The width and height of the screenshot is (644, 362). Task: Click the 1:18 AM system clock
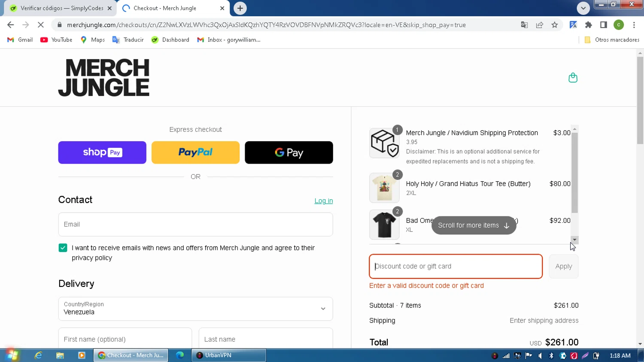click(620, 356)
